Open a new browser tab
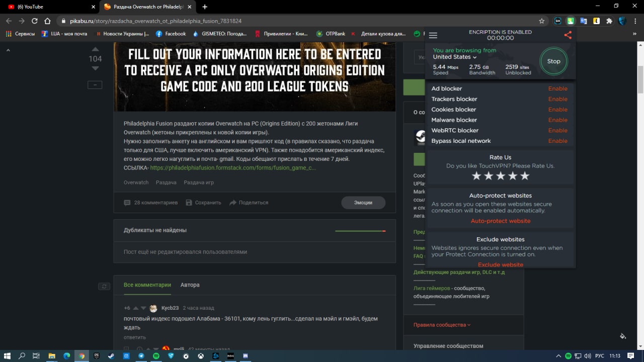The image size is (644, 362). coord(205,7)
